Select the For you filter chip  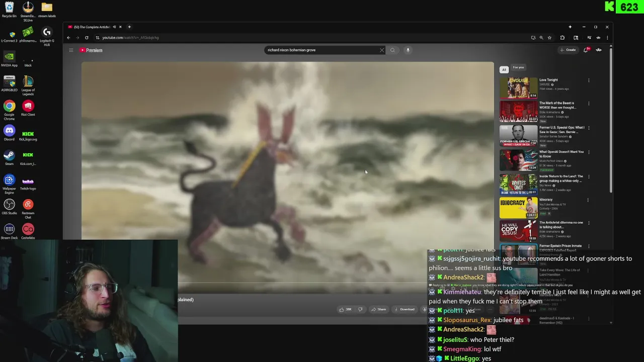pyautogui.click(x=518, y=67)
